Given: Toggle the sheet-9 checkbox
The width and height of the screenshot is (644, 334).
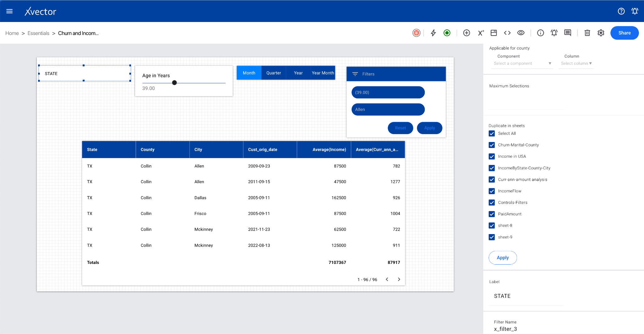Looking at the screenshot, I should [x=492, y=237].
